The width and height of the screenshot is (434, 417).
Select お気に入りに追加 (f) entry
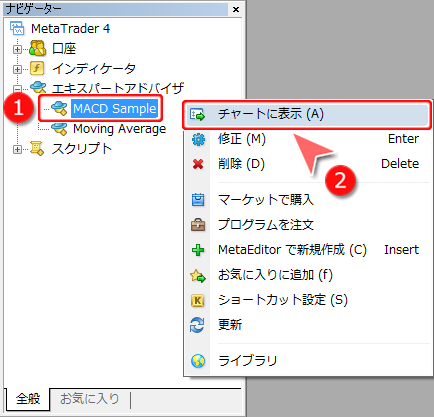click(x=307, y=275)
